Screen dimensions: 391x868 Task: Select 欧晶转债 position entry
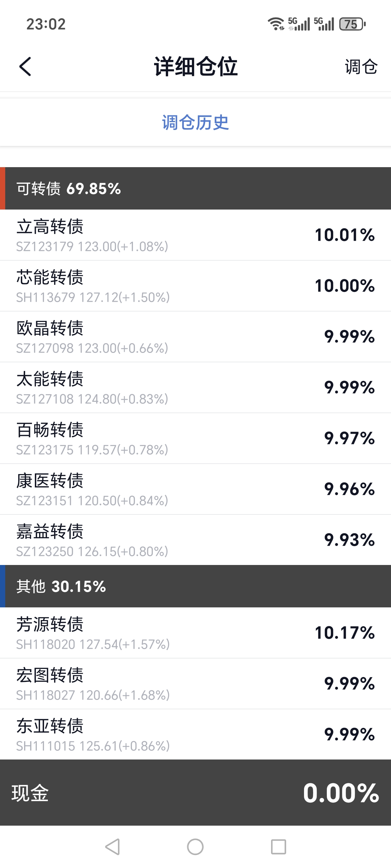195,337
